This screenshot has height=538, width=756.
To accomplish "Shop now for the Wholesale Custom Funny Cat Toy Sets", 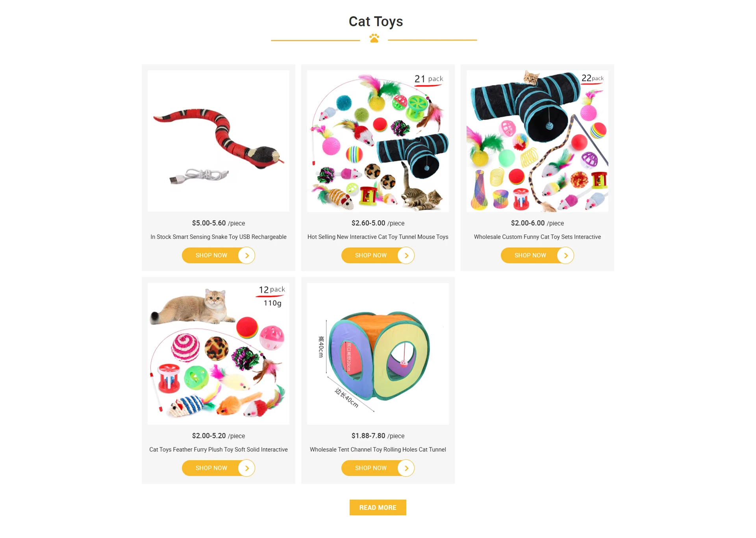I will (x=537, y=256).
